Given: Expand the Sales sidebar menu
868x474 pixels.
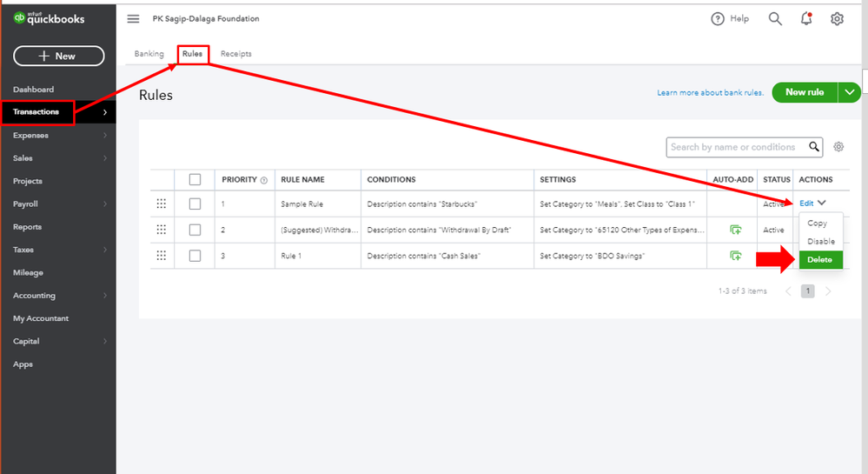Looking at the screenshot, I should [104, 158].
